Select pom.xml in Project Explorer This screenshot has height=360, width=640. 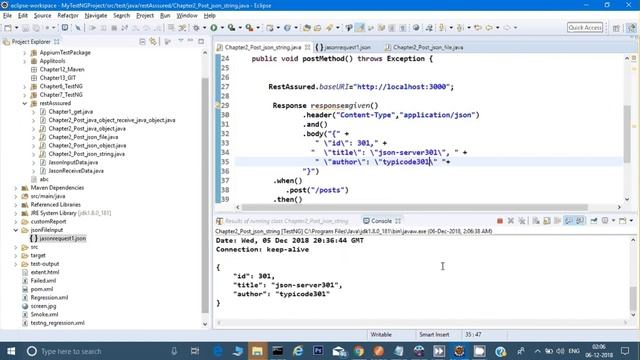pos(42,289)
